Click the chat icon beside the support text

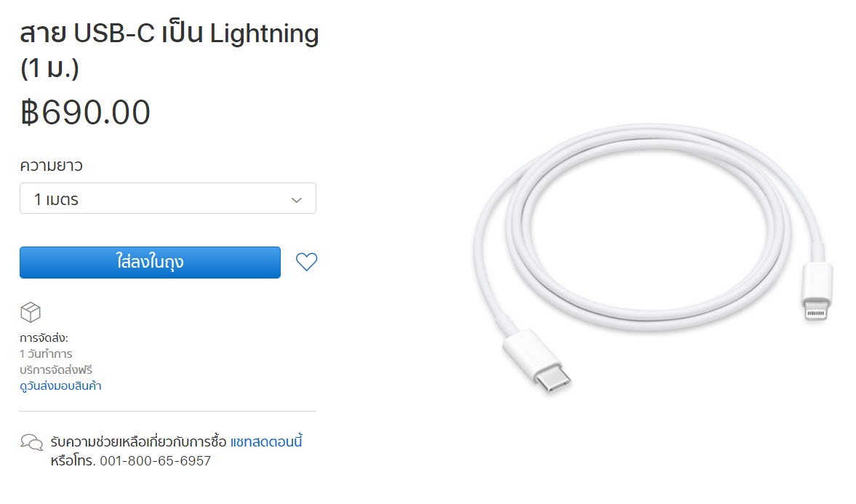pyautogui.click(x=32, y=441)
